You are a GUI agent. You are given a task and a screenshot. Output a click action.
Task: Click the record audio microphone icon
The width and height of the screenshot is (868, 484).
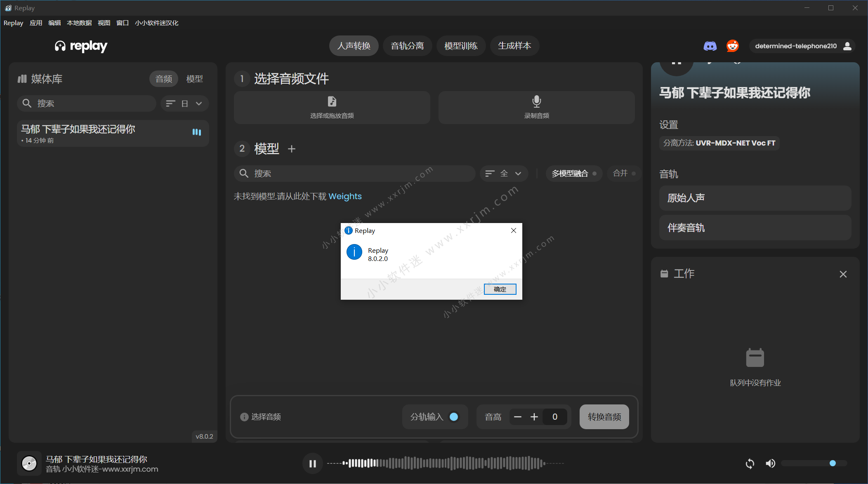tap(537, 101)
